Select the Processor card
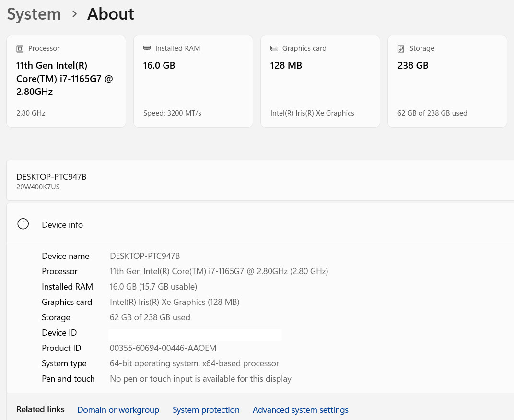 (x=66, y=82)
